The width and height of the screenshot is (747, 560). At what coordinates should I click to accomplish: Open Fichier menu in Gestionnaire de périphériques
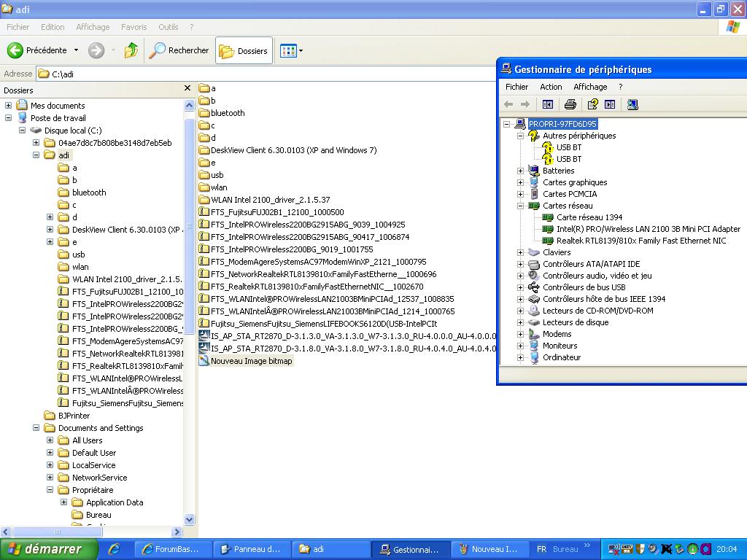point(517,87)
